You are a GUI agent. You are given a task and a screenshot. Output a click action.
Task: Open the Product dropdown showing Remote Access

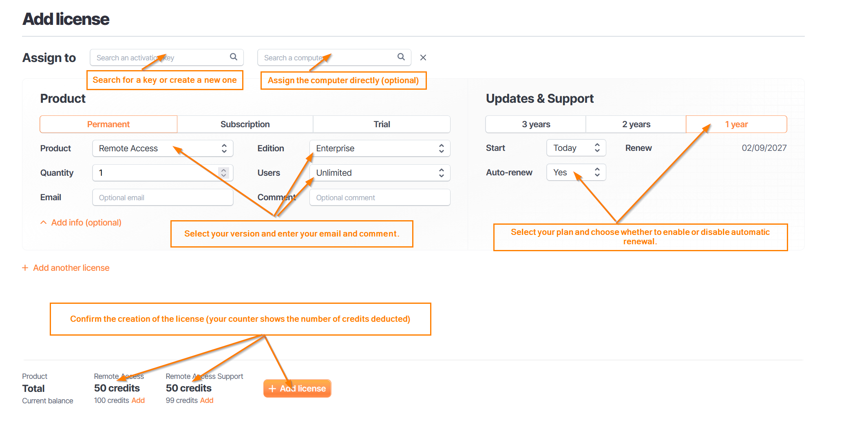pyautogui.click(x=163, y=148)
